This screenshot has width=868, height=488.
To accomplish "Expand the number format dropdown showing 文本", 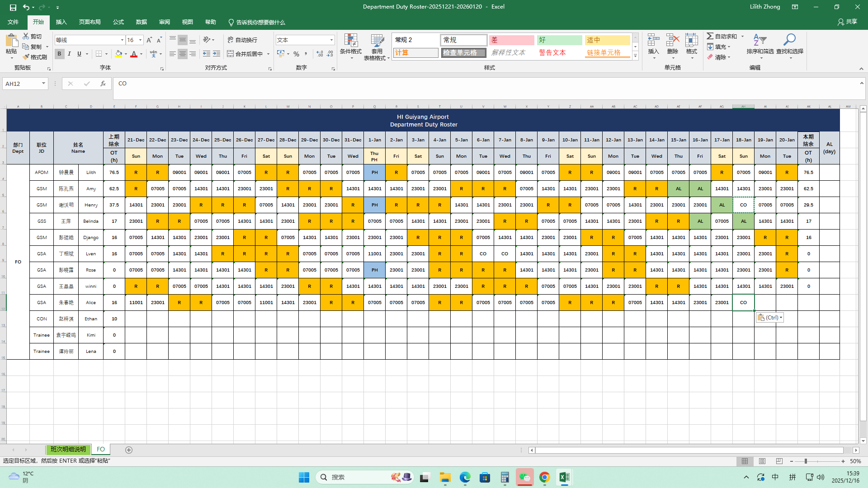I will pyautogui.click(x=331, y=40).
